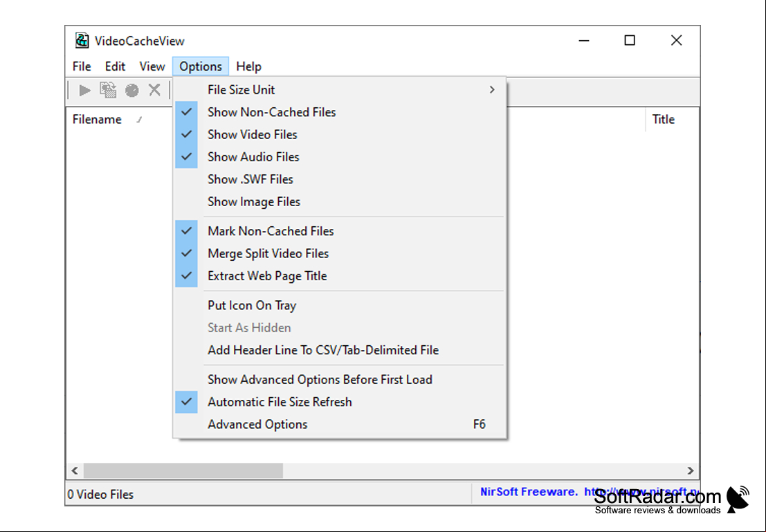Viewport: 766px width, 532px height.
Task: Click the VideoCacheView app icon in title bar
Action: point(82,41)
